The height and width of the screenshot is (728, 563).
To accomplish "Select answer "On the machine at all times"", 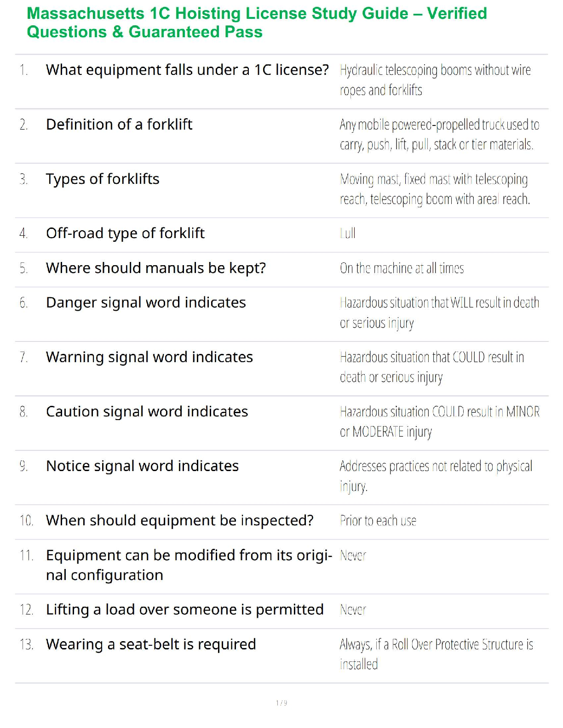I will pos(402,268).
